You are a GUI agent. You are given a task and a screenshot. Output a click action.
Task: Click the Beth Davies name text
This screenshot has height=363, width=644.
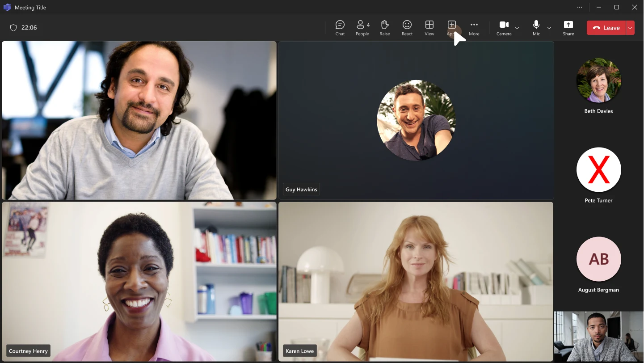coord(599,111)
